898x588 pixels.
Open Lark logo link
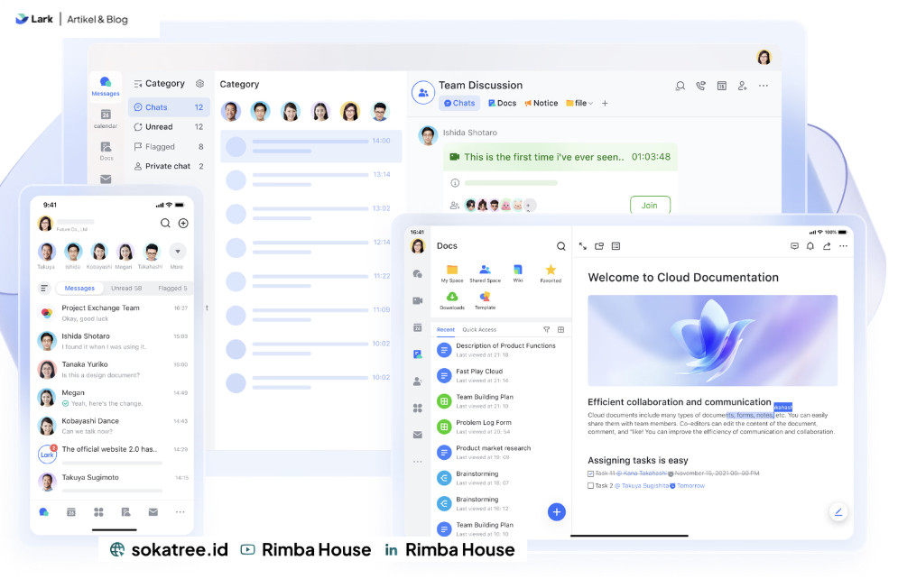(x=34, y=19)
